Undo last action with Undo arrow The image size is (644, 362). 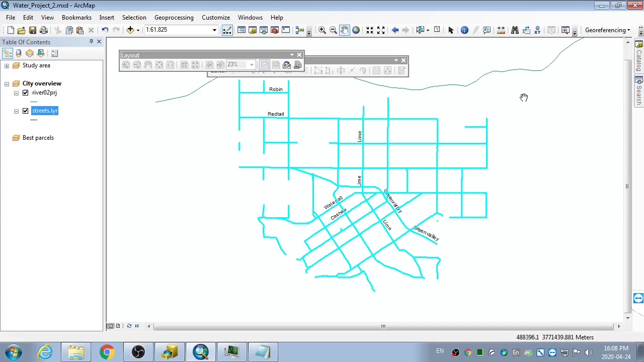pos(105,30)
